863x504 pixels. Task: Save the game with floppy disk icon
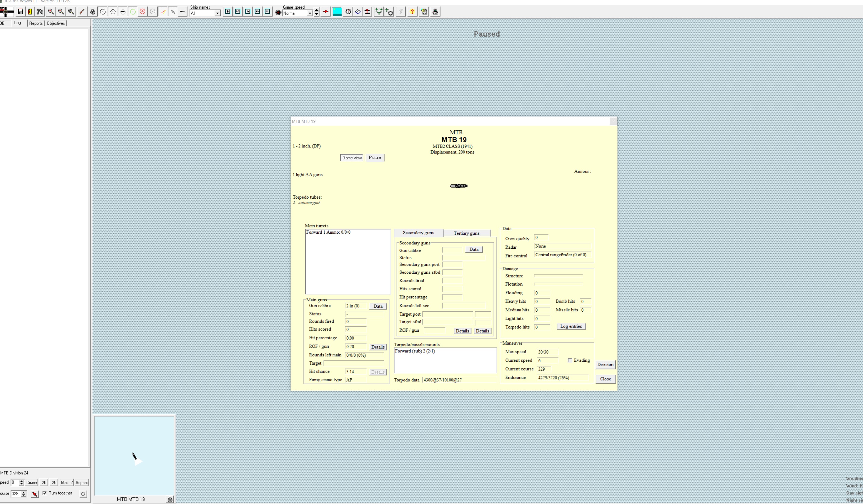(x=20, y=12)
